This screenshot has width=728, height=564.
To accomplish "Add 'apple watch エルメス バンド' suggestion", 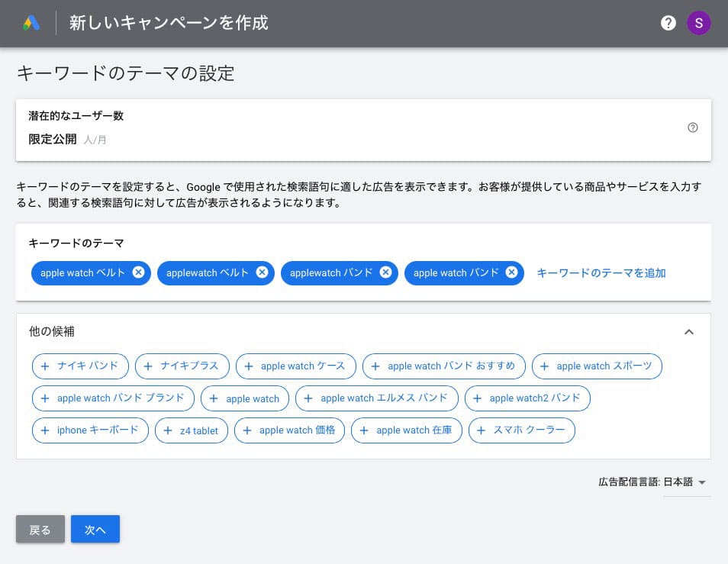I will point(377,398).
